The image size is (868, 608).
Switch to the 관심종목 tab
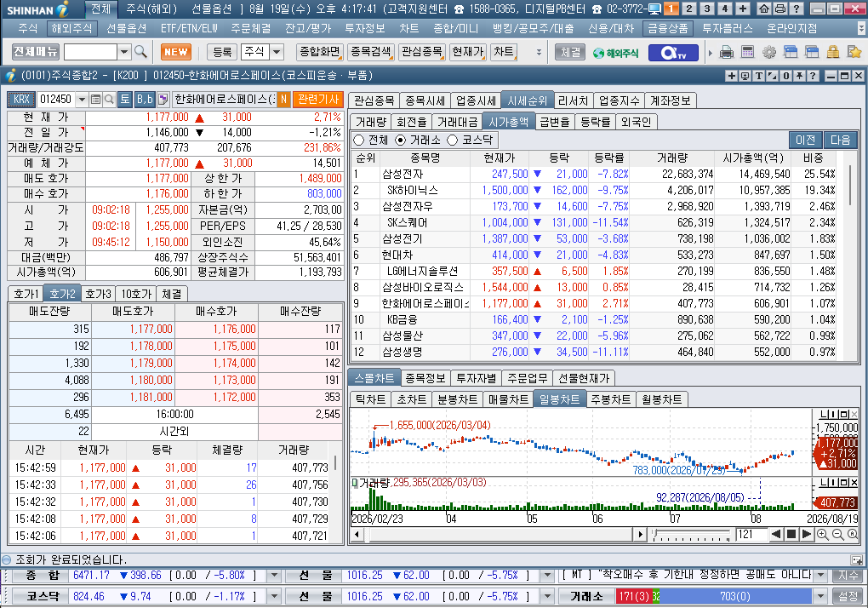click(374, 100)
